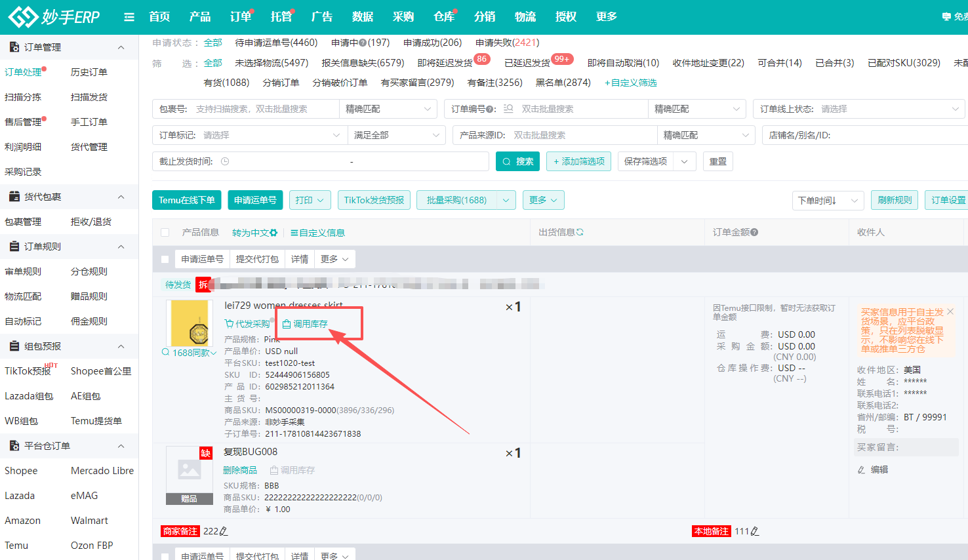
Task: Click the +自定义筛选 link
Action: coord(630,83)
